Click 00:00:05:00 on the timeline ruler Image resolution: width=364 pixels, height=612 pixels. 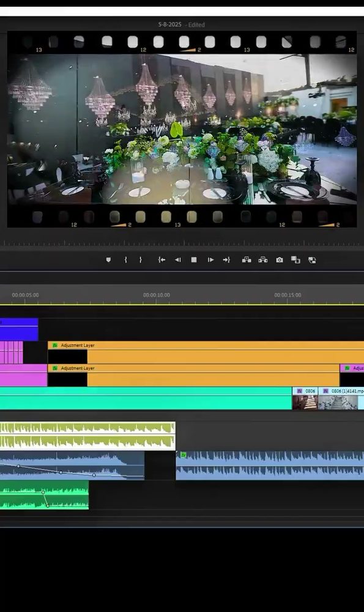pyautogui.click(x=25, y=295)
